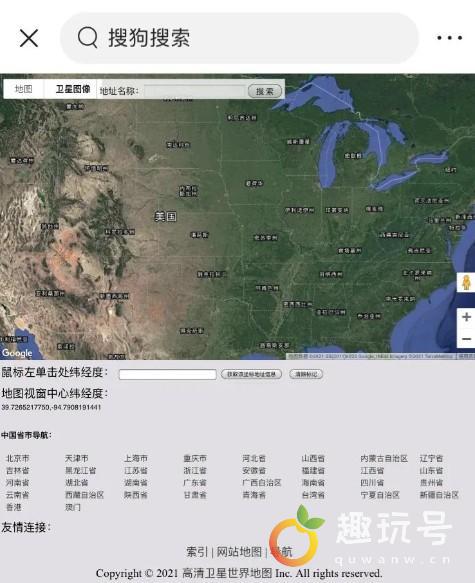Screen dimensions: 475x583
Task: Click the 搜索 button beside address field
Action: [265, 91]
